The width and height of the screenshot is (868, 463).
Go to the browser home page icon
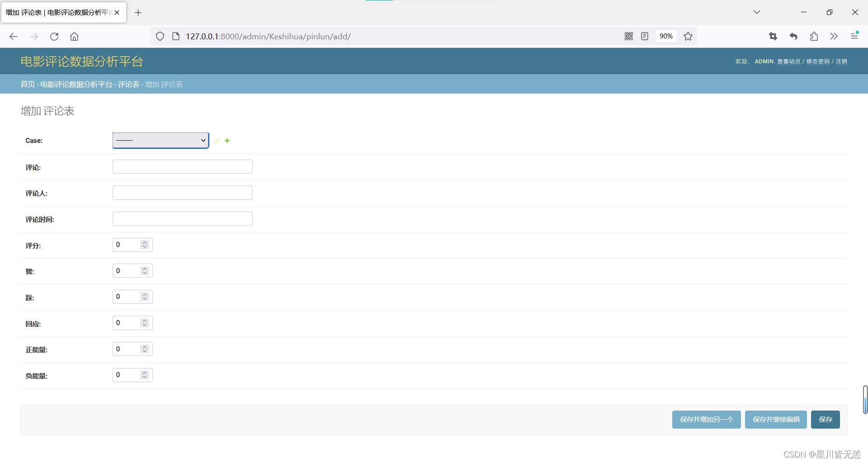click(x=74, y=37)
